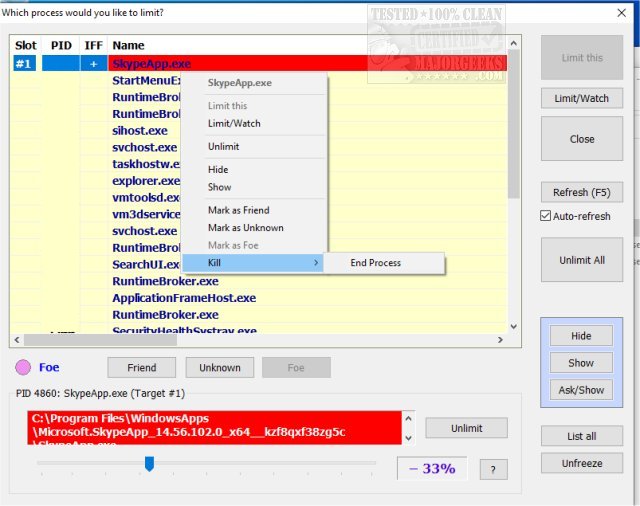The width and height of the screenshot is (640, 506).
Task: Select sihost.exe in the process list
Action: pyautogui.click(x=140, y=131)
